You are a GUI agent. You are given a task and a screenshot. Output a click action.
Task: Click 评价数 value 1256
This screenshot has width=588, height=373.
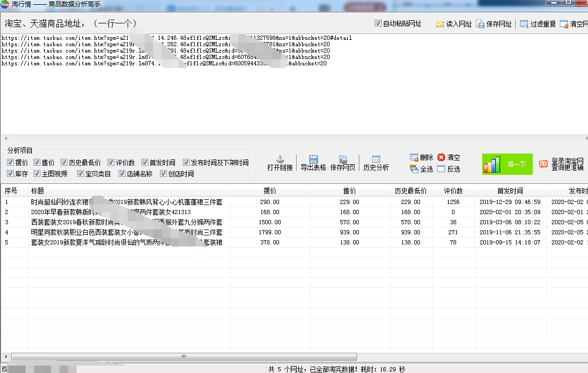pyautogui.click(x=453, y=202)
